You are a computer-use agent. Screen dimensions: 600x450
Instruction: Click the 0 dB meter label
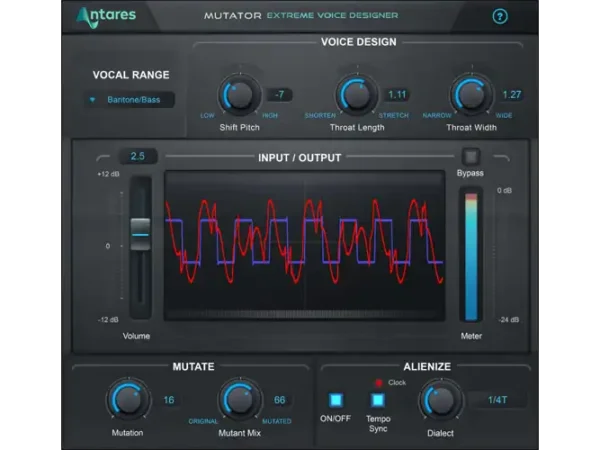click(504, 191)
